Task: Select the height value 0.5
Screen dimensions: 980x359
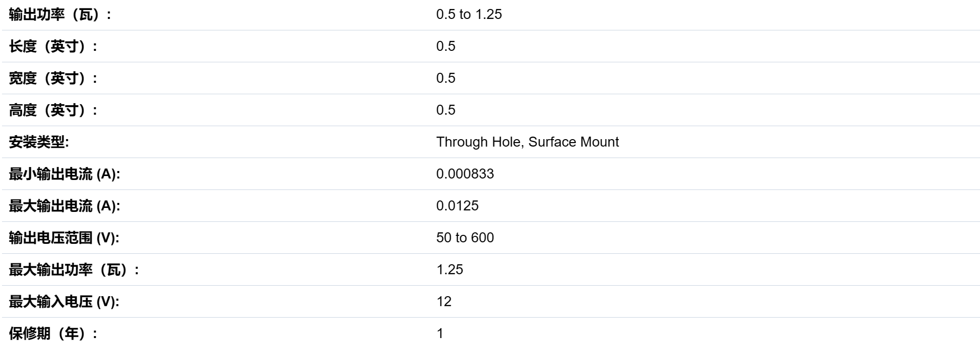Action: pos(446,110)
